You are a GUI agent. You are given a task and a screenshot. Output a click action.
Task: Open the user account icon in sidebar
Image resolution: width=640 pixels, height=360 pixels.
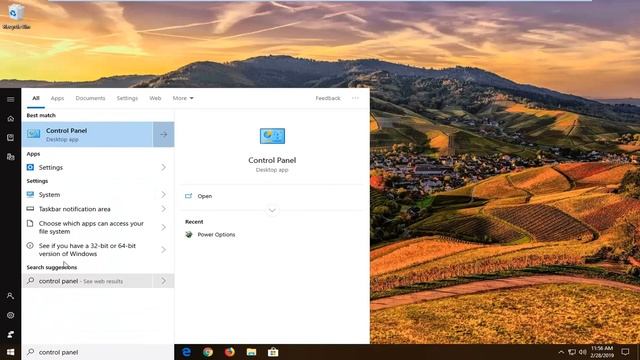pos(11,296)
